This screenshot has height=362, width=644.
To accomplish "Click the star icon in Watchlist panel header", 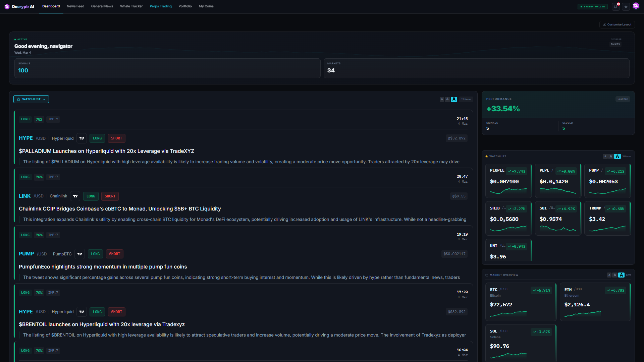I will (487, 156).
